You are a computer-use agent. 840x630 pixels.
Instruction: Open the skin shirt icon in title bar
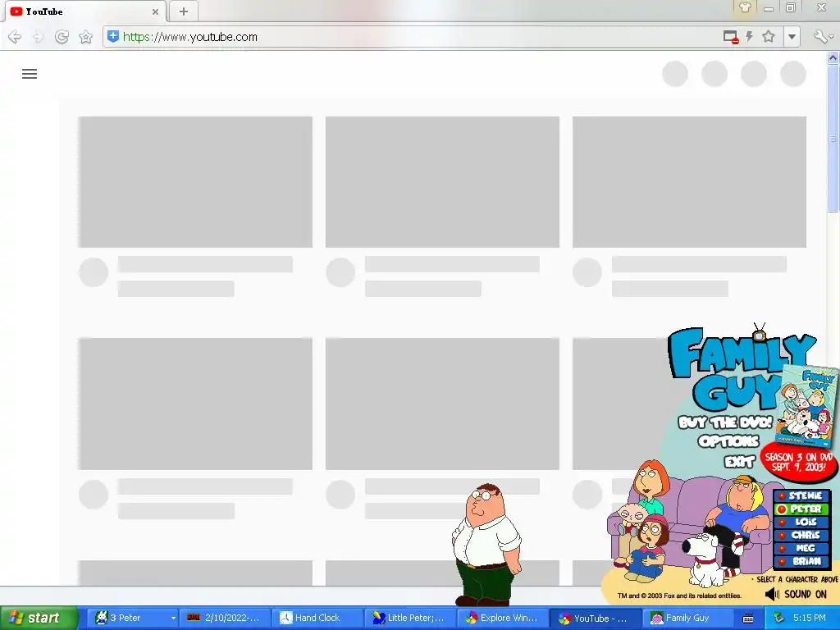pyautogui.click(x=745, y=7)
